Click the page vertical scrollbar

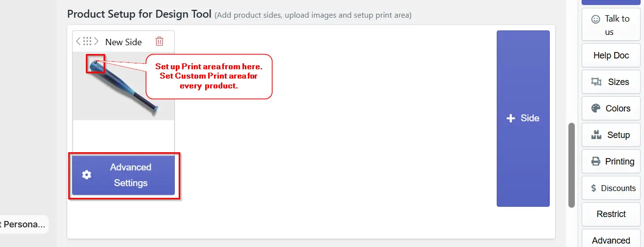pyautogui.click(x=571, y=165)
